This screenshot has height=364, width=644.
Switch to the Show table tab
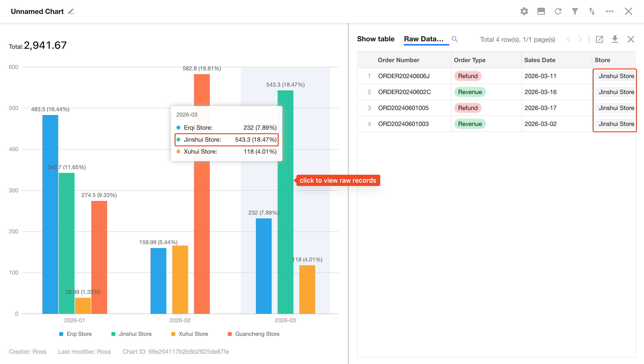[376, 39]
